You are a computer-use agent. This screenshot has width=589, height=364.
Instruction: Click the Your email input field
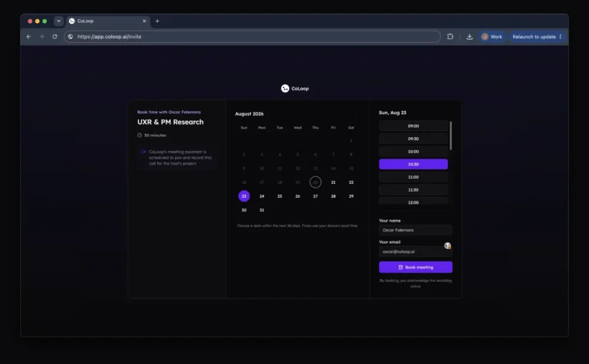(x=416, y=251)
